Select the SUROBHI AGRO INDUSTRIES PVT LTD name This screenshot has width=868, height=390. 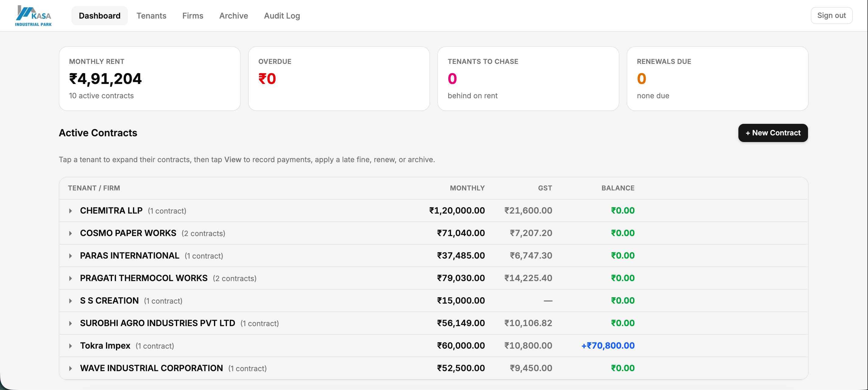(x=157, y=323)
